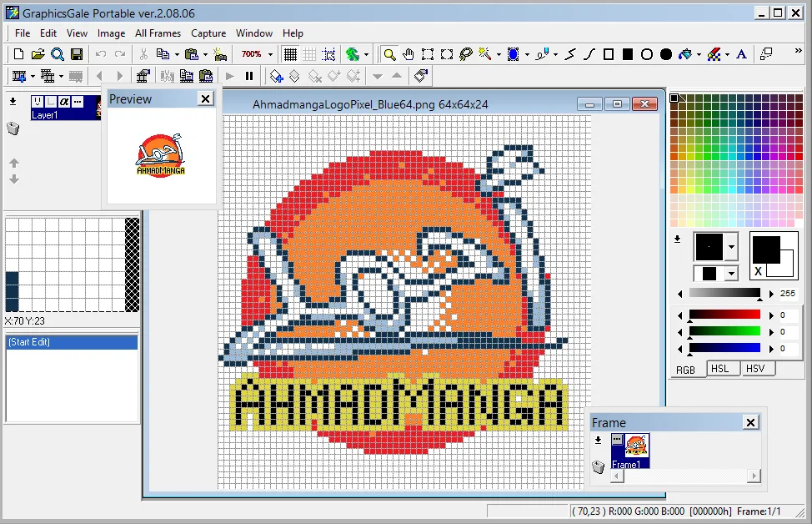Viewport: 812px width, 524px height.
Task: Click the green channel slider
Action: pos(724,332)
